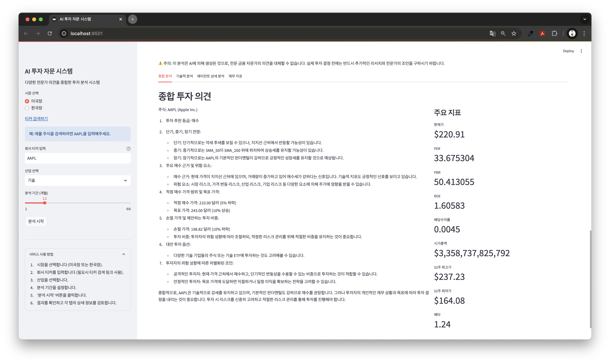Viewport: 610px width, 364px height.
Task: Follow the 티커 검색하기 link
Action: pyautogui.click(x=36, y=118)
